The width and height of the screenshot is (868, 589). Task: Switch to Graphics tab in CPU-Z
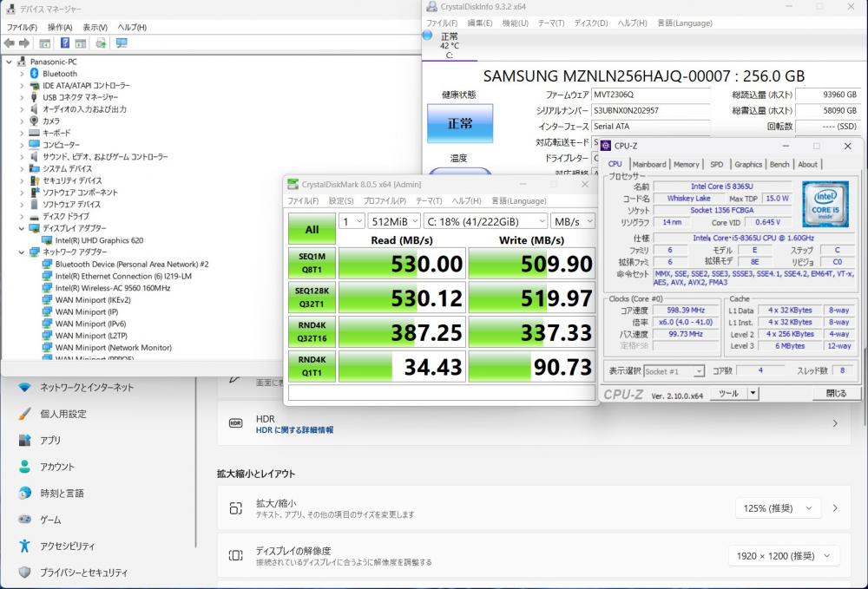click(x=748, y=164)
